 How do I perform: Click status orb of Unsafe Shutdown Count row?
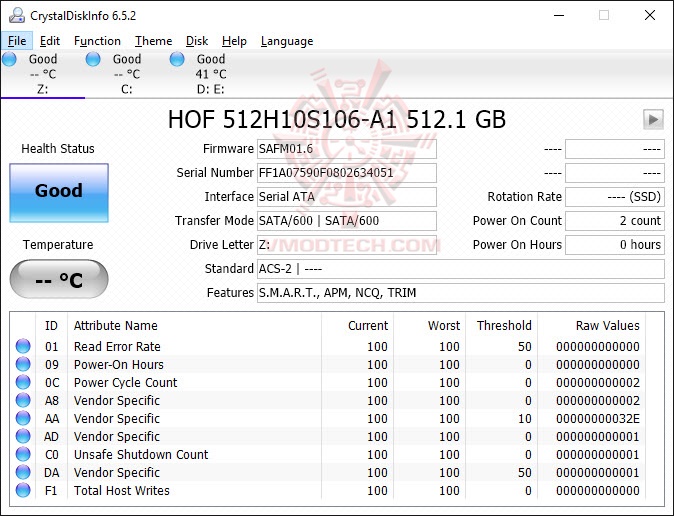[x=23, y=454]
